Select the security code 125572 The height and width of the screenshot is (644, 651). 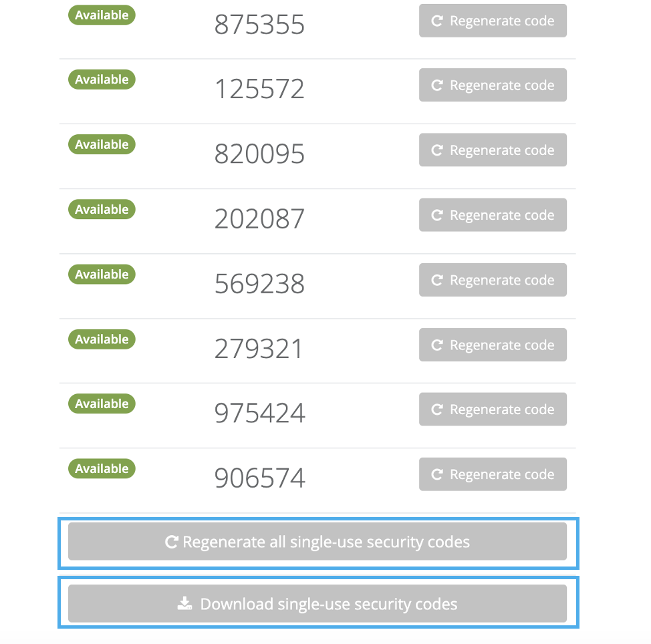pos(259,90)
